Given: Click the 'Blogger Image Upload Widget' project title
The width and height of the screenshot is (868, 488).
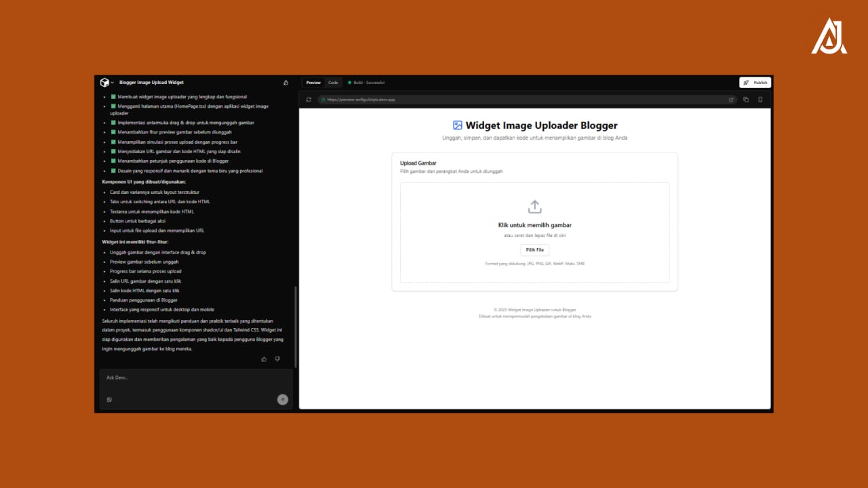Looking at the screenshot, I should coord(151,83).
